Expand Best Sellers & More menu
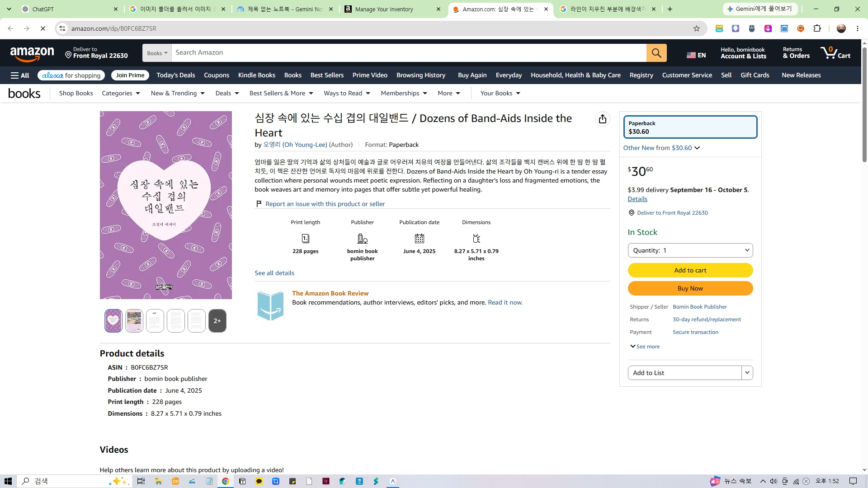This screenshot has width=868, height=488. click(281, 93)
